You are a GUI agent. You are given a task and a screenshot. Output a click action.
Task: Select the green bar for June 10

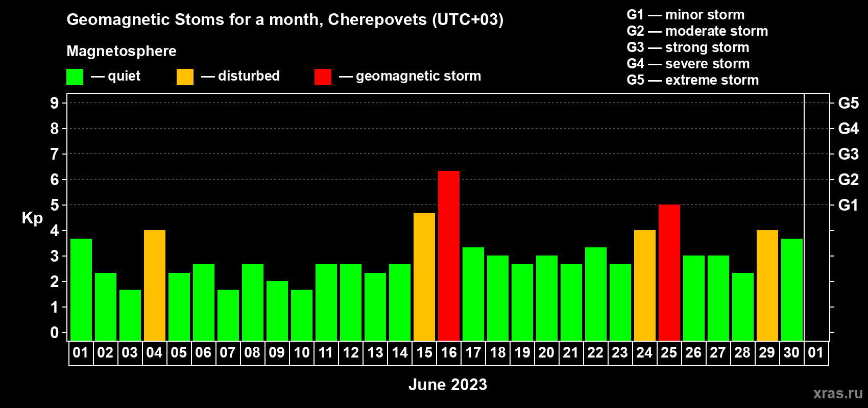click(x=302, y=315)
